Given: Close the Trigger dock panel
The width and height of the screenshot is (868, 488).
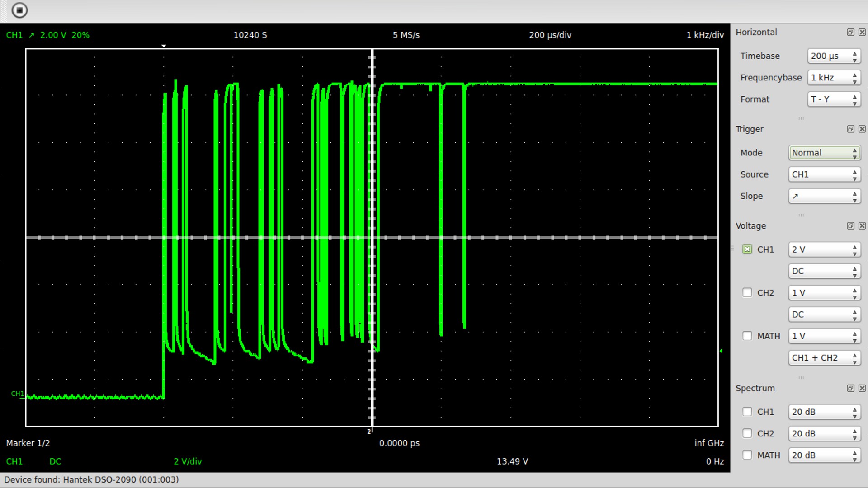Looking at the screenshot, I should (862, 129).
